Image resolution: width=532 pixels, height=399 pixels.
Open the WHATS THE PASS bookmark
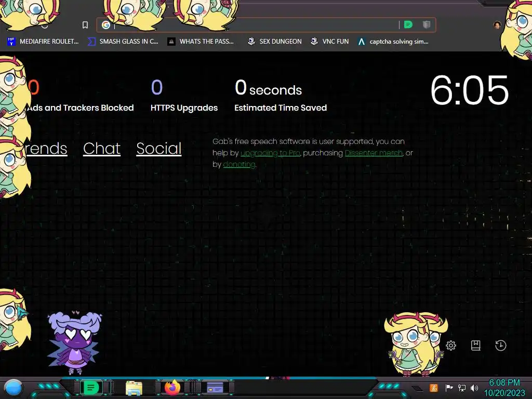click(x=201, y=42)
